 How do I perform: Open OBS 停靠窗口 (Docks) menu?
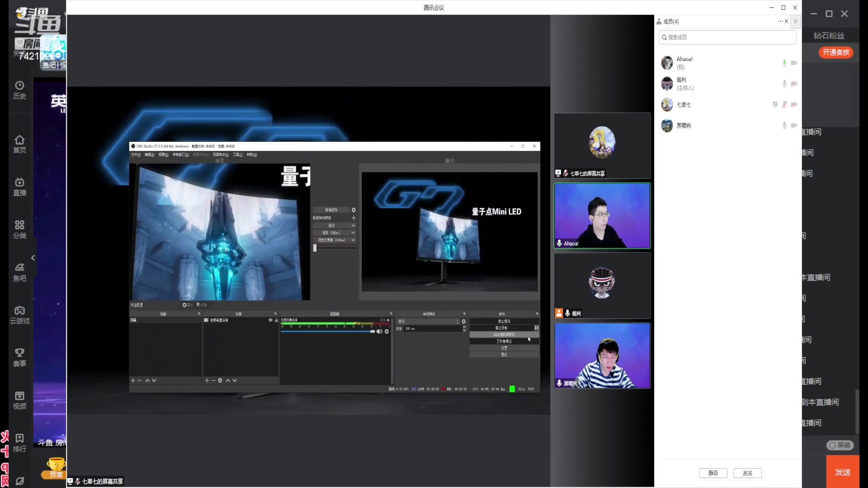click(x=181, y=155)
